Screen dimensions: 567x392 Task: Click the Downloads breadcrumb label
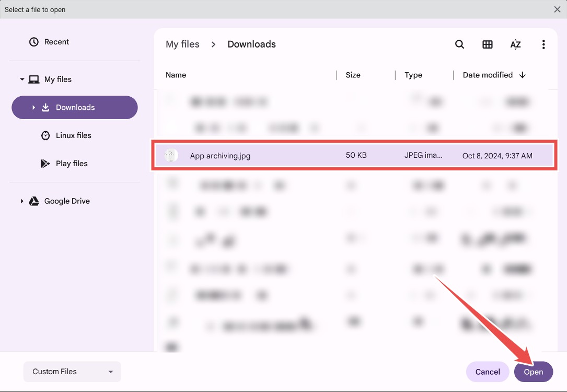(x=251, y=44)
